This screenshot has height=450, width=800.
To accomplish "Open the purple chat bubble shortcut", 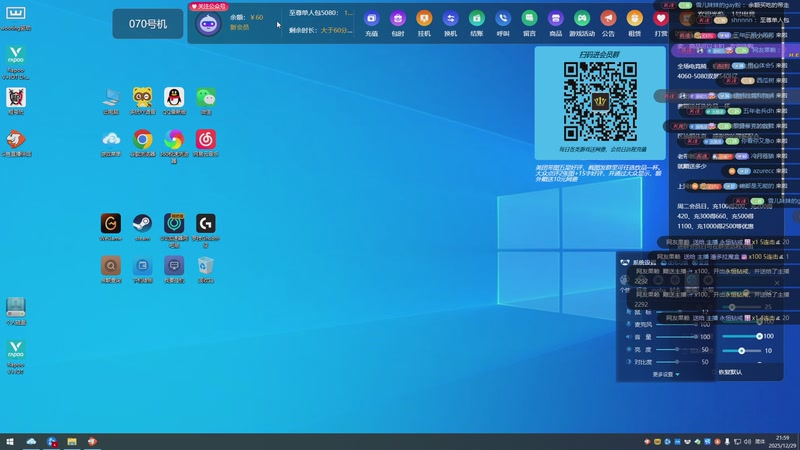I will 174,266.
